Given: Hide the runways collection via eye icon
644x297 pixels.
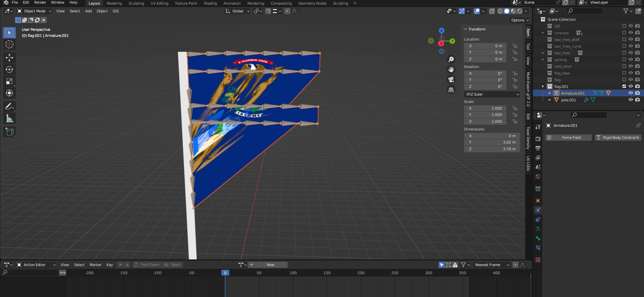Looking at the screenshot, I should [x=631, y=33].
